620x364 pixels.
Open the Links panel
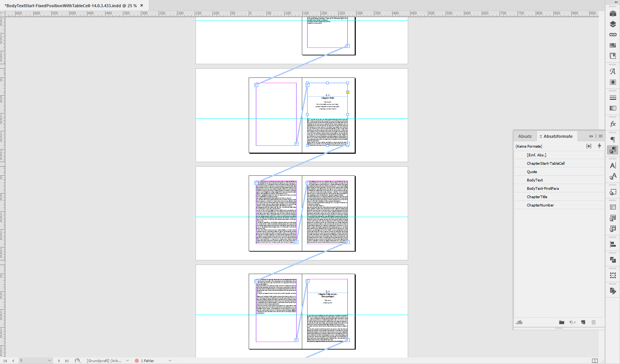point(612,34)
